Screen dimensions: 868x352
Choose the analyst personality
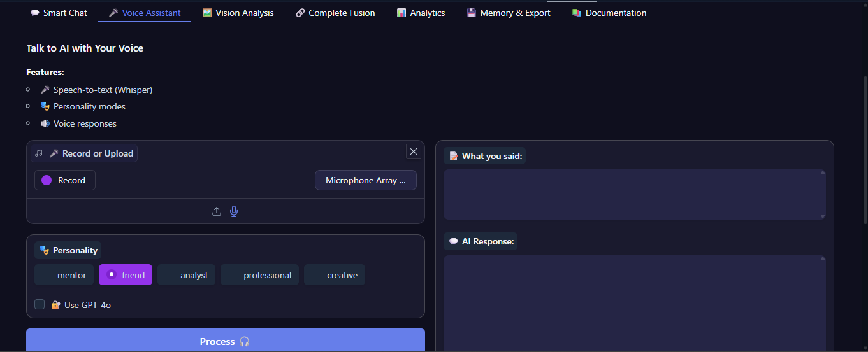186,275
